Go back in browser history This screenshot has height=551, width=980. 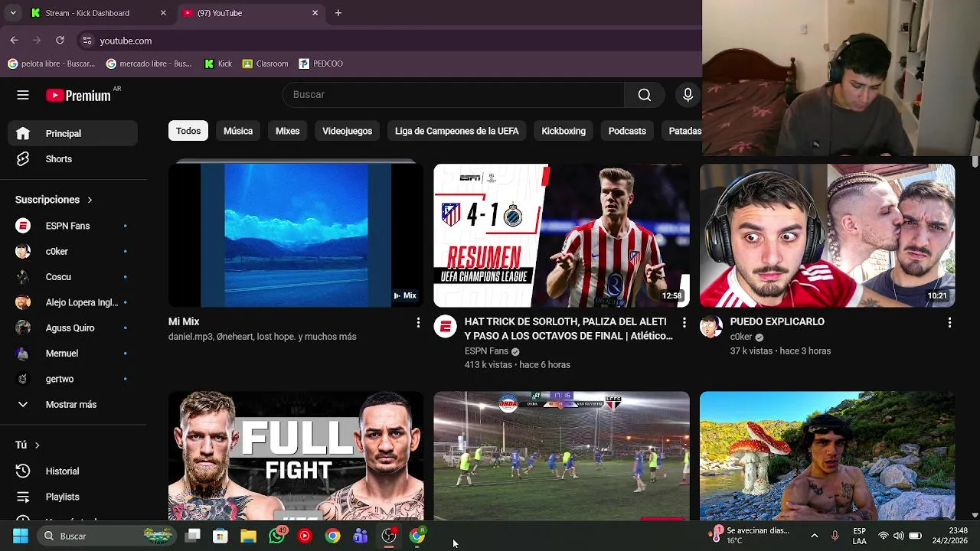[15, 41]
